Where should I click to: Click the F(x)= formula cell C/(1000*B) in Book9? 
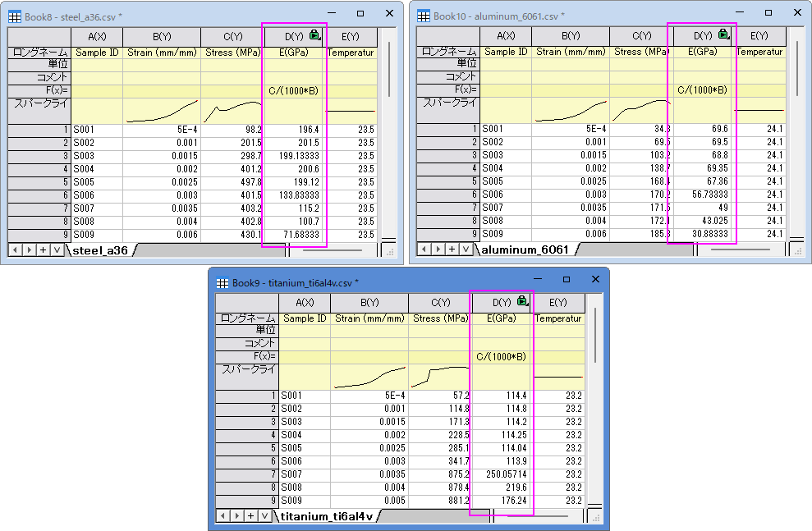click(x=502, y=356)
